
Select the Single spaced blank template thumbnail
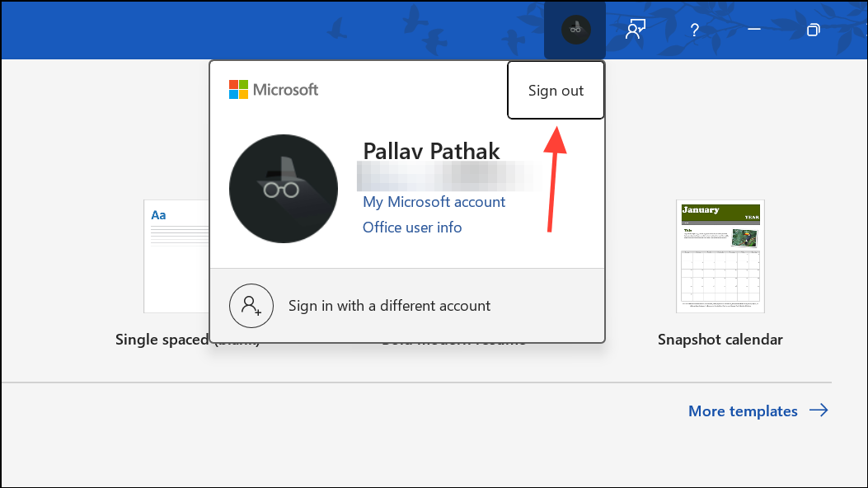point(176,256)
